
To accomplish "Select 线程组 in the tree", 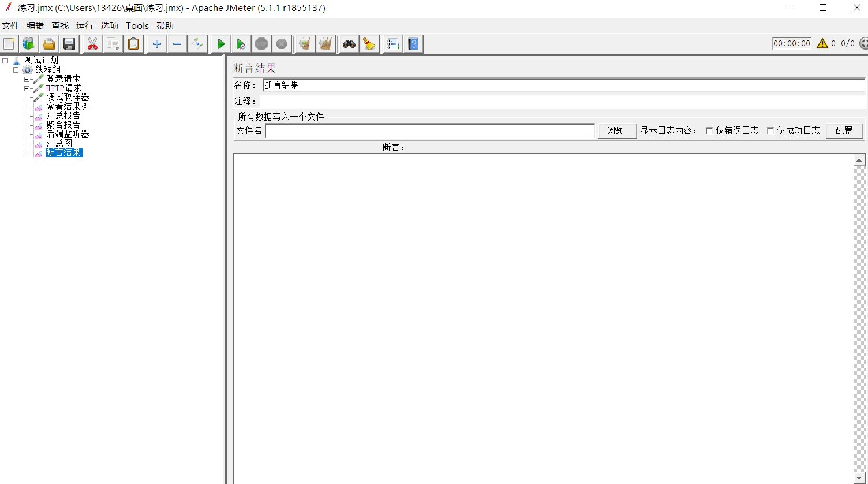I will click(x=48, y=69).
